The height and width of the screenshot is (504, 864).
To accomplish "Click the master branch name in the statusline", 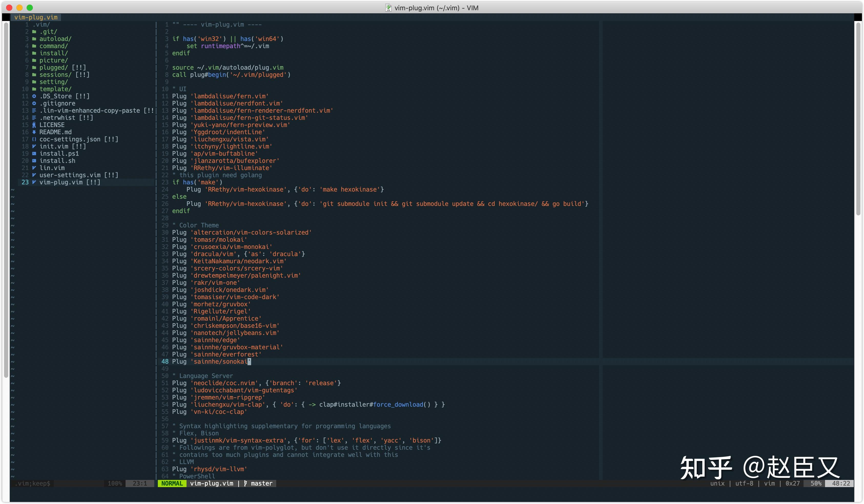I will [x=262, y=484].
